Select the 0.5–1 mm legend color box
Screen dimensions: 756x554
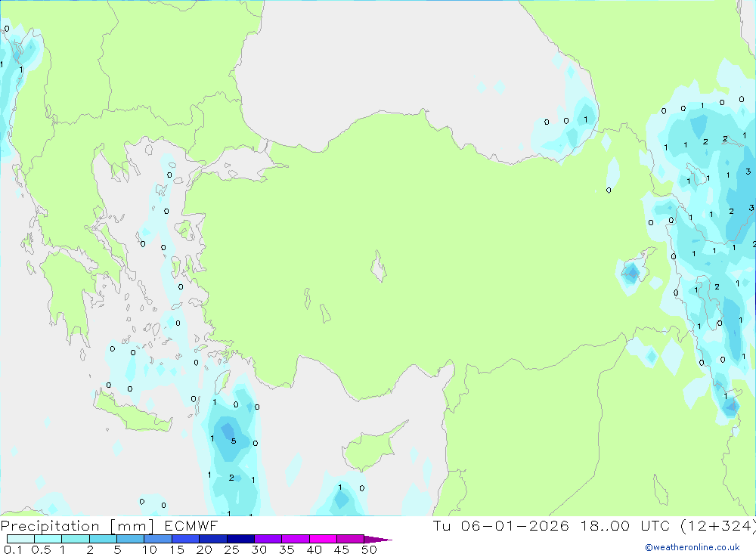(48, 539)
